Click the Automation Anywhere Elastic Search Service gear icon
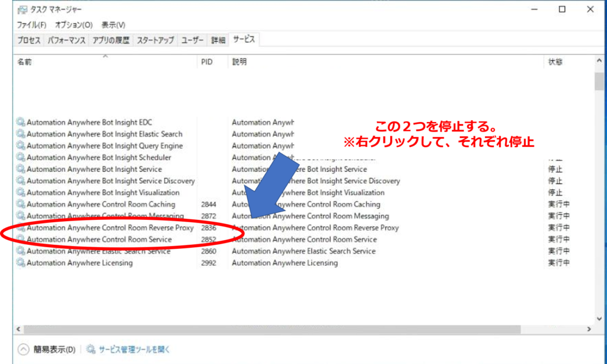 [21, 251]
